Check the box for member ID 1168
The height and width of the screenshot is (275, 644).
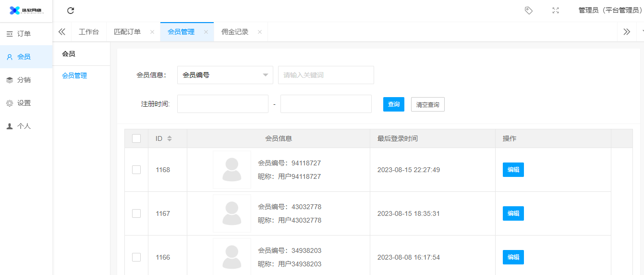(136, 170)
